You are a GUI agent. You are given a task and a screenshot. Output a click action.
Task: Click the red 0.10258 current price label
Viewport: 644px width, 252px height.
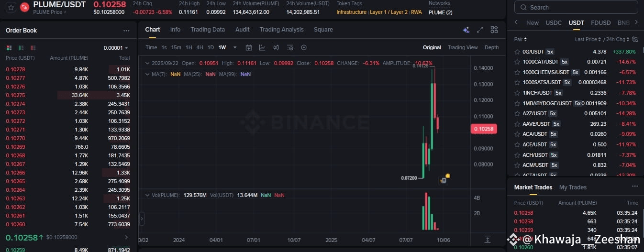tap(484, 129)
